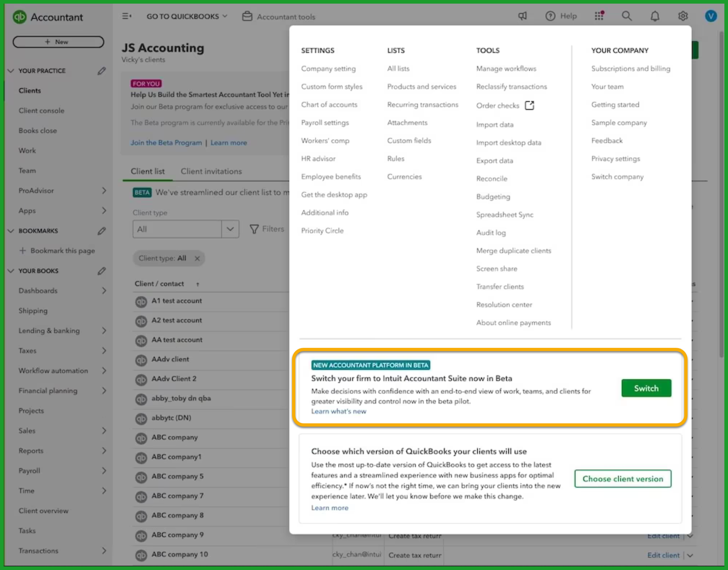Click the green Switch button
Viewport: 728px width, 570px height.
(x=646, y=388)
